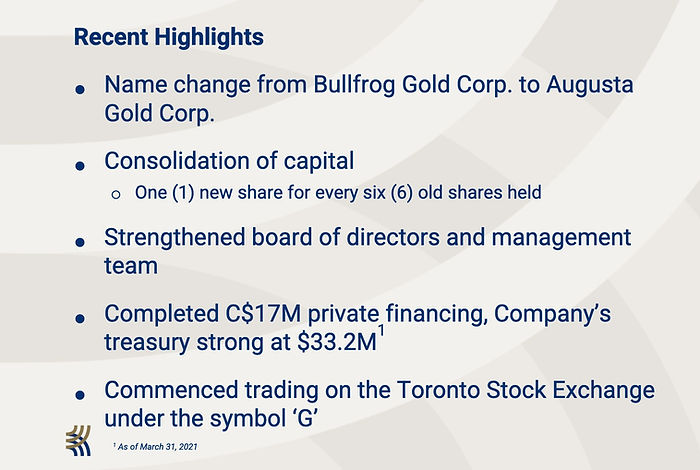Click the ticker symbol 'G'
The width and height of the screenshot is (700, 470).
pyautogui.click(x=306, y=419)
